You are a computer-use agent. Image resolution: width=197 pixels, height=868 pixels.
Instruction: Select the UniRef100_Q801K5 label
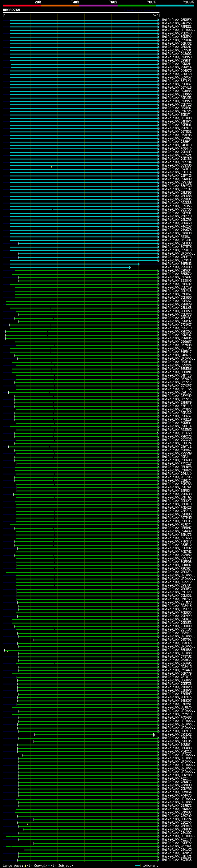coord(177,850)
